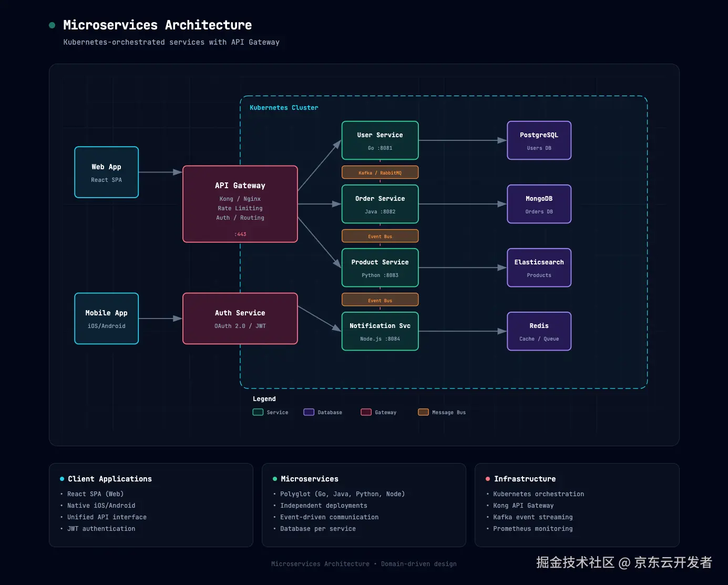The image size is (728, 585).
Task: Click the Client Applications heading
Action: (110, 479)
